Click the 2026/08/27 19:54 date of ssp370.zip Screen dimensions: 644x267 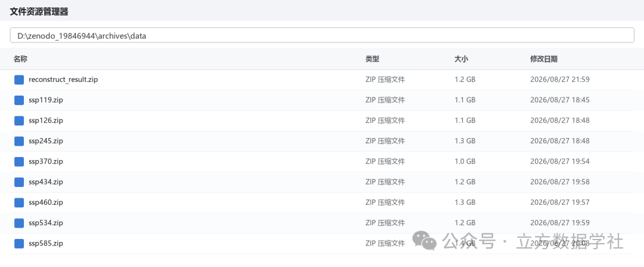pyautogui.click(x=560, y=162)
